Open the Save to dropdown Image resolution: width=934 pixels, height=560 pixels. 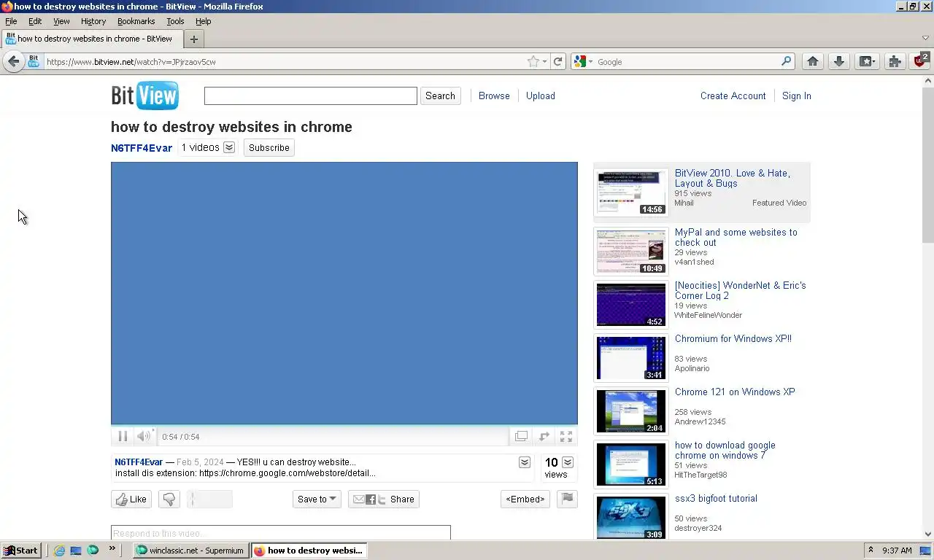[x=317, y=499]
